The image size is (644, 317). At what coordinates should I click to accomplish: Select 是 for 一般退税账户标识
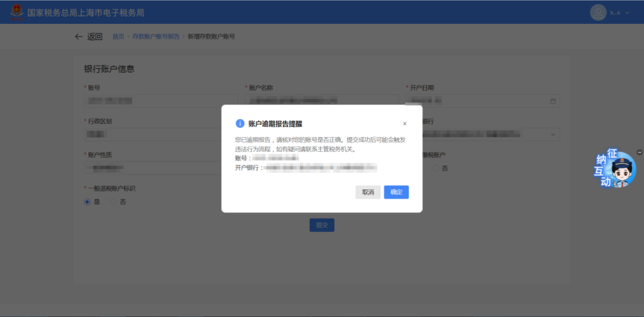87,202
